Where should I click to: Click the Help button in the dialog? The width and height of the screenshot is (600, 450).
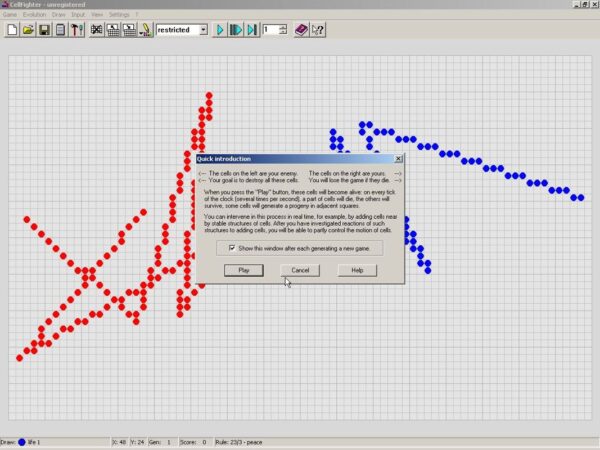(x=356, y=270)
